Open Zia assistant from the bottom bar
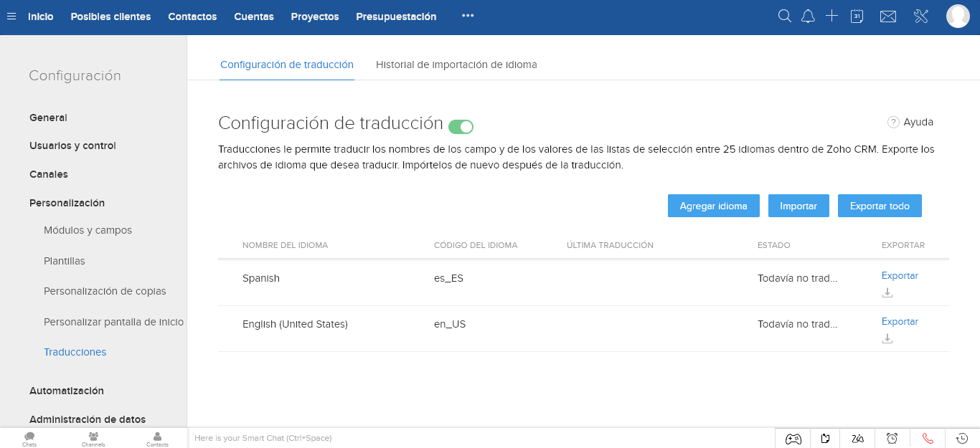The height and width of the screenshot is (448, 980). (x=858, y=438)
